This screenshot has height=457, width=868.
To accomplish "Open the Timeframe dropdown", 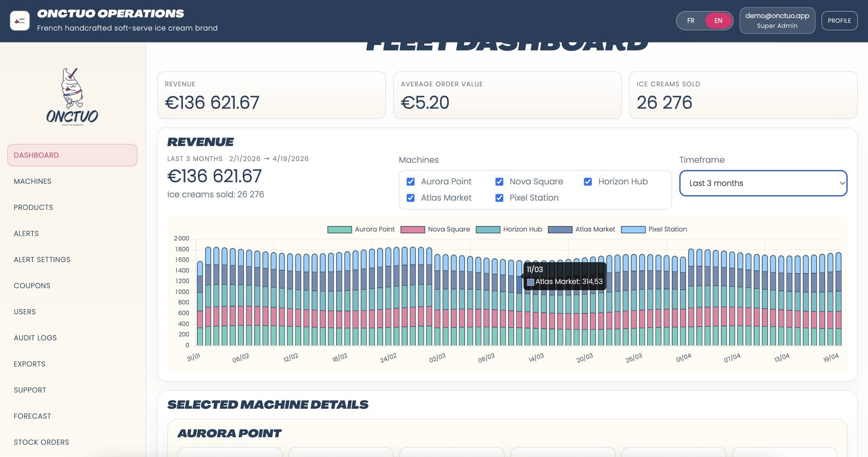I will tap(763, 183).
